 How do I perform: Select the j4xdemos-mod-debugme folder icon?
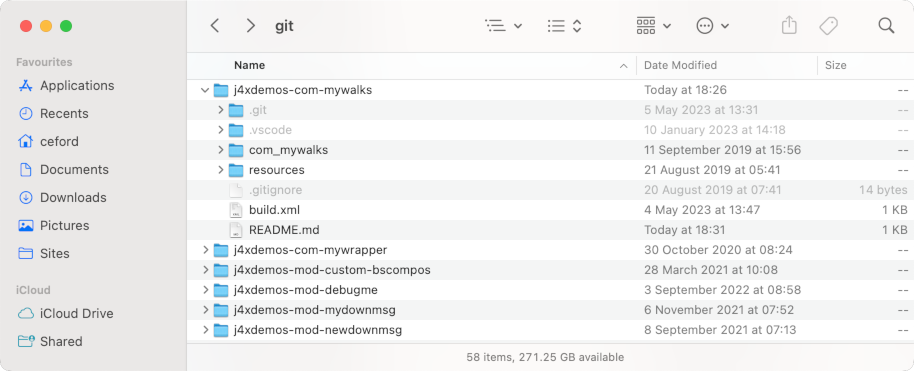coord(220,290)
